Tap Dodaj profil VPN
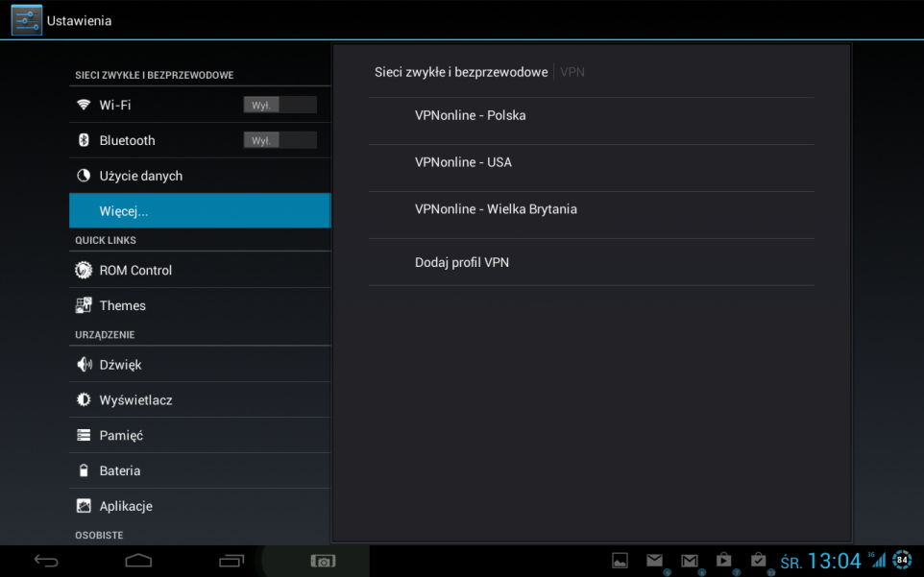This screenshot has width=924, height=577. [x=591, y=262]
